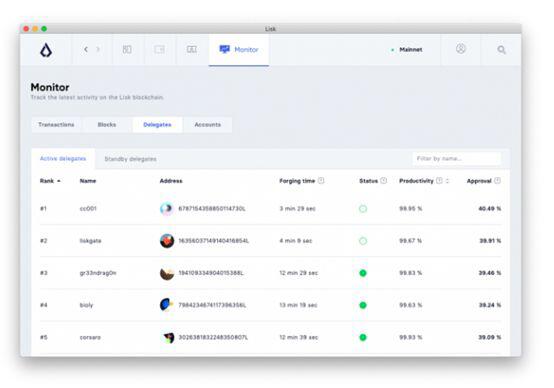Click the address in the cc001 row

point(212,208)
